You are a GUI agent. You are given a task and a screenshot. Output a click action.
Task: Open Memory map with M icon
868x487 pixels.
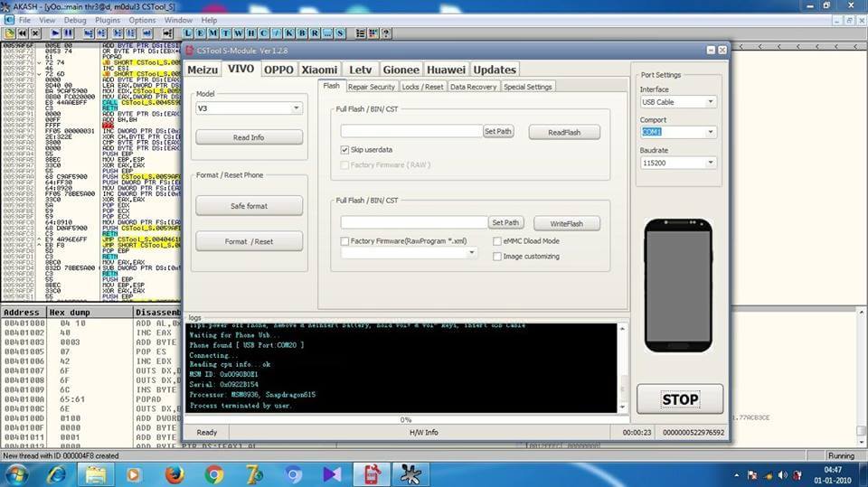point(213,33)
